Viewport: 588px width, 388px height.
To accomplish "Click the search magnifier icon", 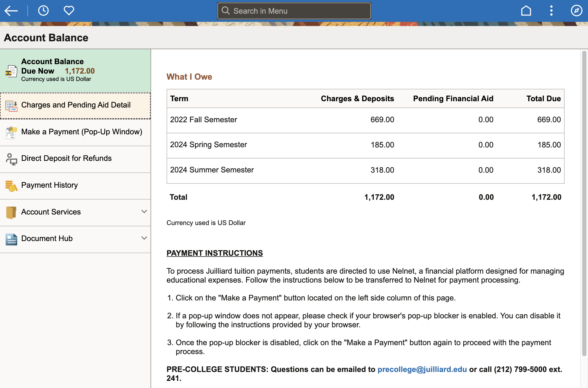I will [x=226, y=11].
